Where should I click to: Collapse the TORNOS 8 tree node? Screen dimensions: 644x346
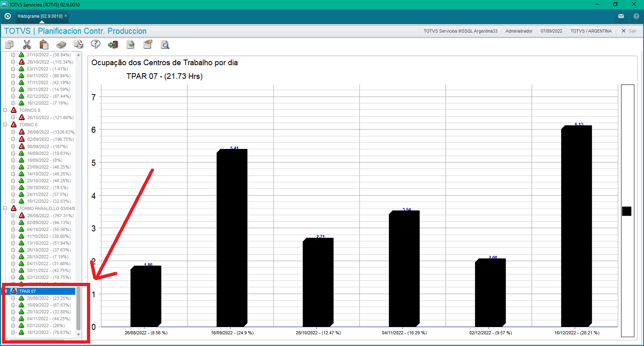tap(5, 110)
